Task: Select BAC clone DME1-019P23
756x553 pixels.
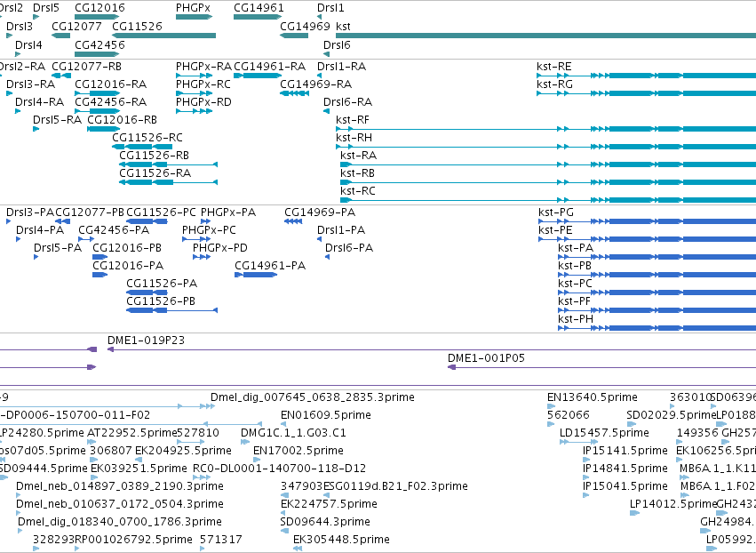Action: 146,341
